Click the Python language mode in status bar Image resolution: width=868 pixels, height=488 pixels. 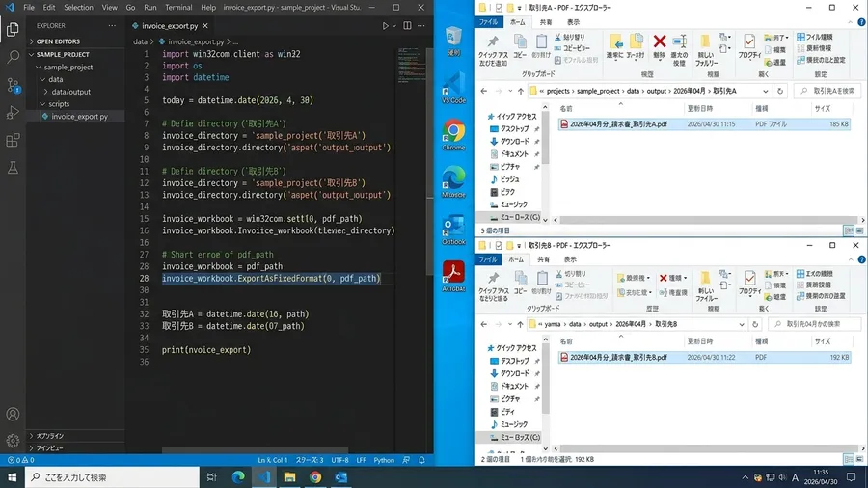coord(384,460)
